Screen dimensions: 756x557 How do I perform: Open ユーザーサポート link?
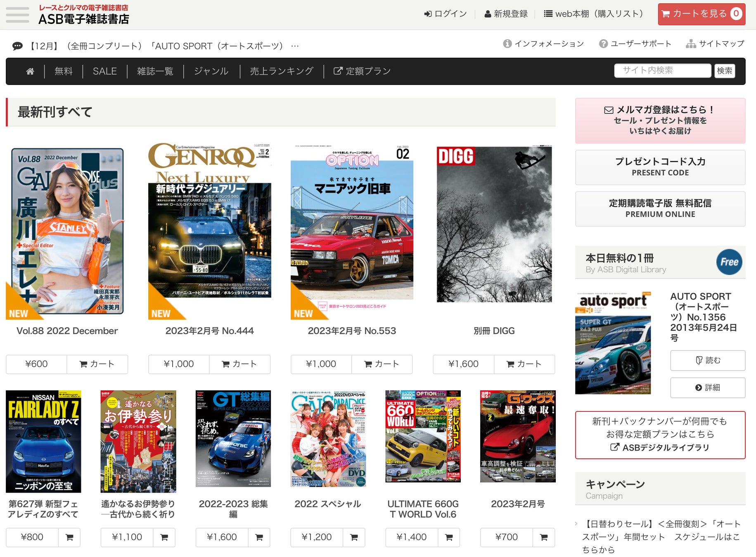[x=635, y=44]
